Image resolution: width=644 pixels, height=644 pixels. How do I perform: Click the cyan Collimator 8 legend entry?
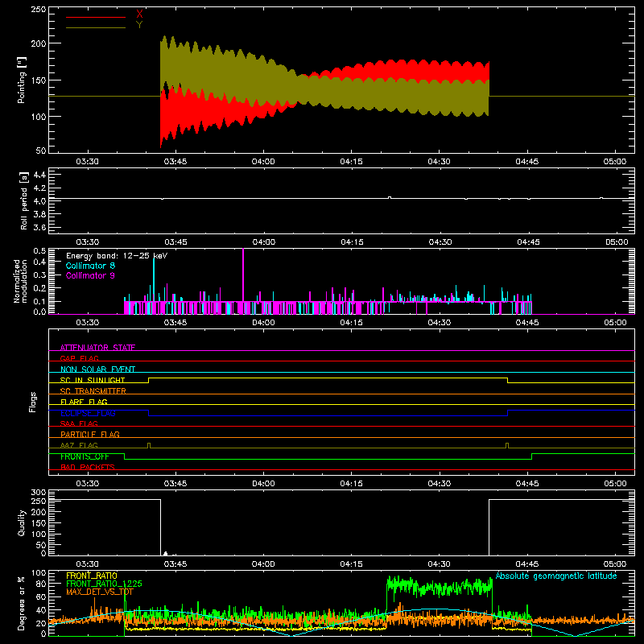point(90,266)
